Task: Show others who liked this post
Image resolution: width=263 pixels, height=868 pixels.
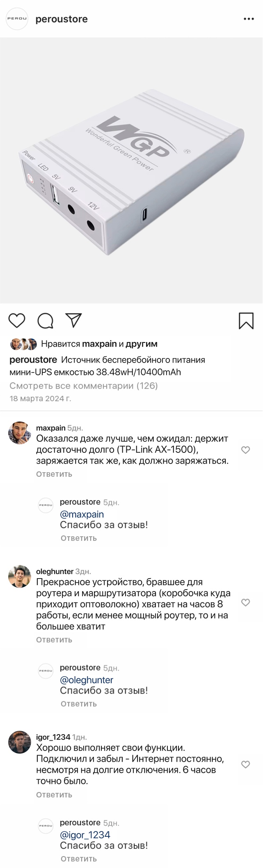Action: click(141, 344)
